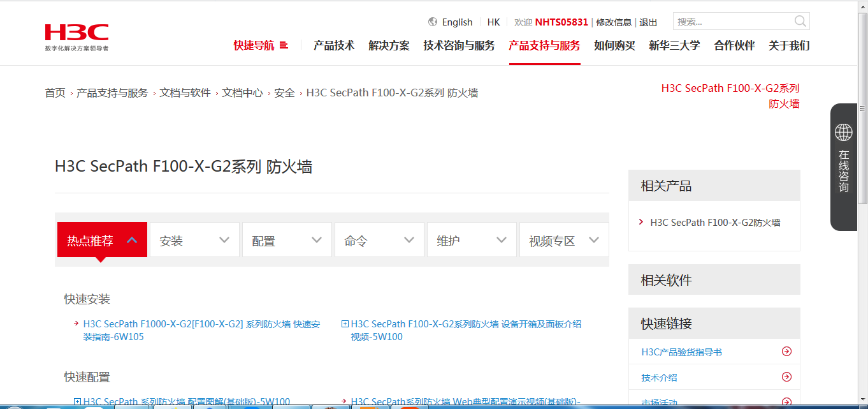This screenshot has width=868, height=409.
Task: Click 修改信息 link
Action: tap(614, 22)
